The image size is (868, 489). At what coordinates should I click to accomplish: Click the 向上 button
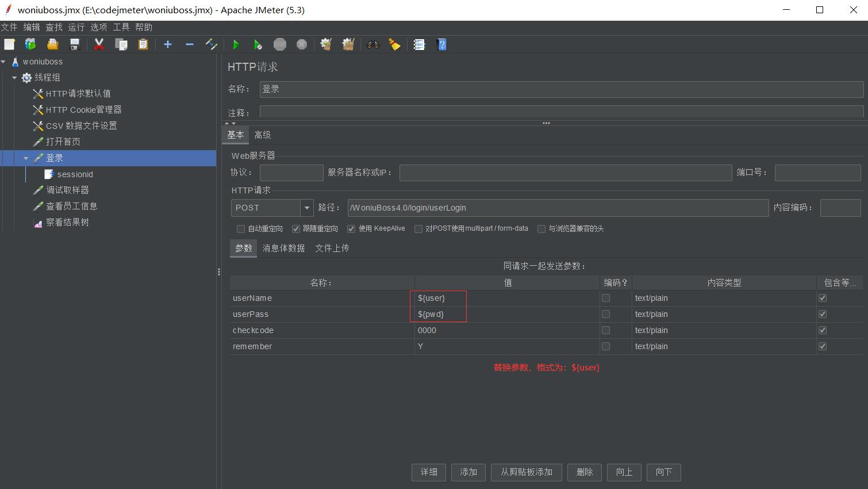pos(624,472)
